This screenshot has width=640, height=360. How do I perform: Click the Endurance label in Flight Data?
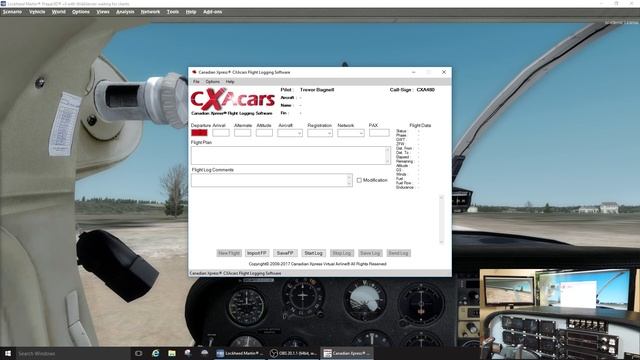point(405,187)
